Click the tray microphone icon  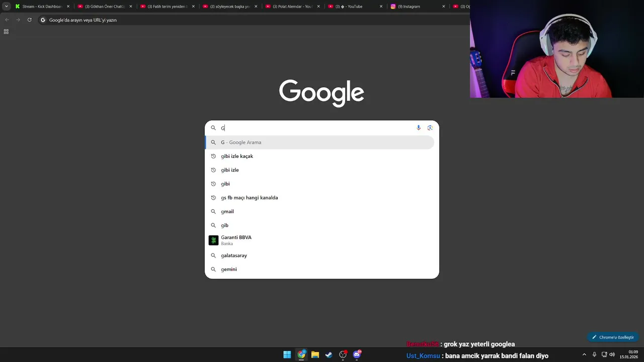pyautogui.click(x=594, y=354)
